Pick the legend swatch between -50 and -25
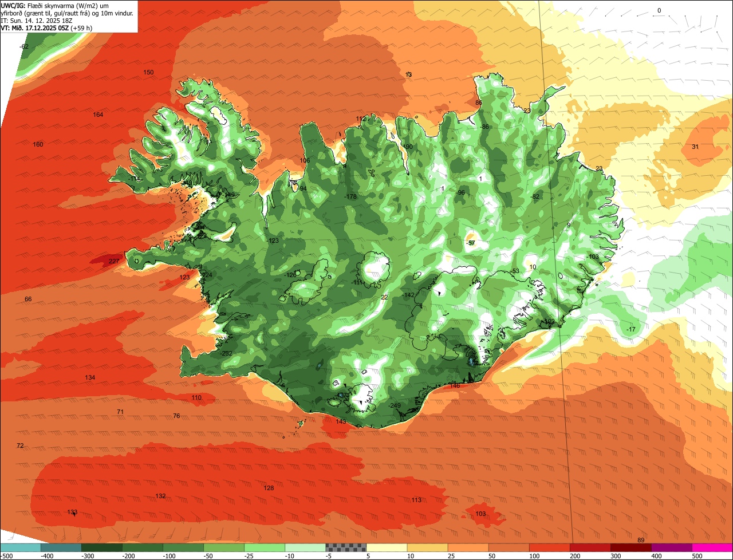This screenshot has width=733, height=560. tap(224, 547)
